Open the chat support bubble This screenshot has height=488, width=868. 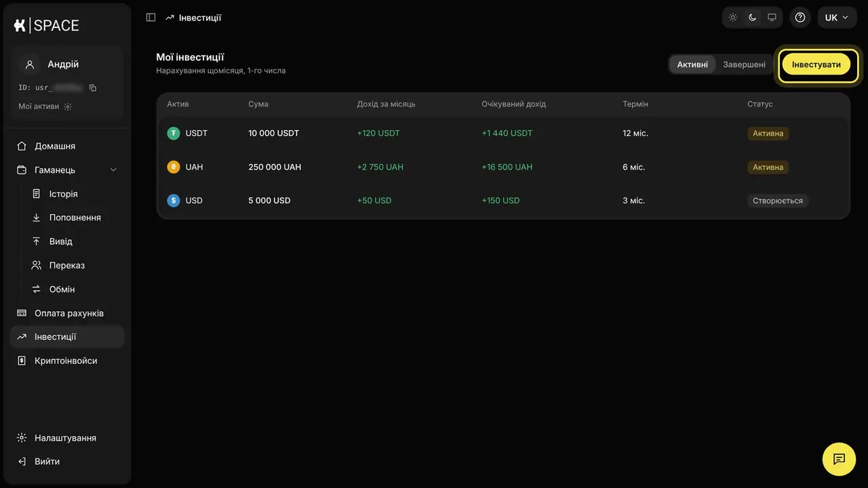point(839,459)
